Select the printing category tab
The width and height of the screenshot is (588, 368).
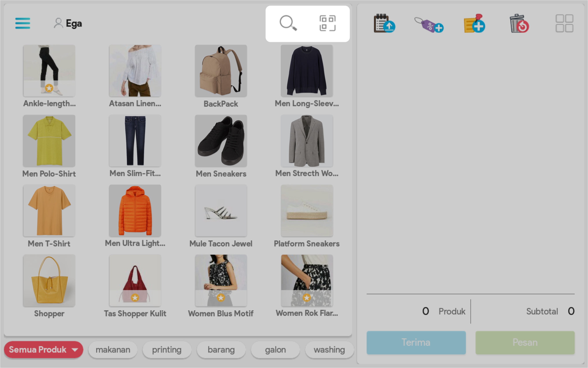pos(167,350)
